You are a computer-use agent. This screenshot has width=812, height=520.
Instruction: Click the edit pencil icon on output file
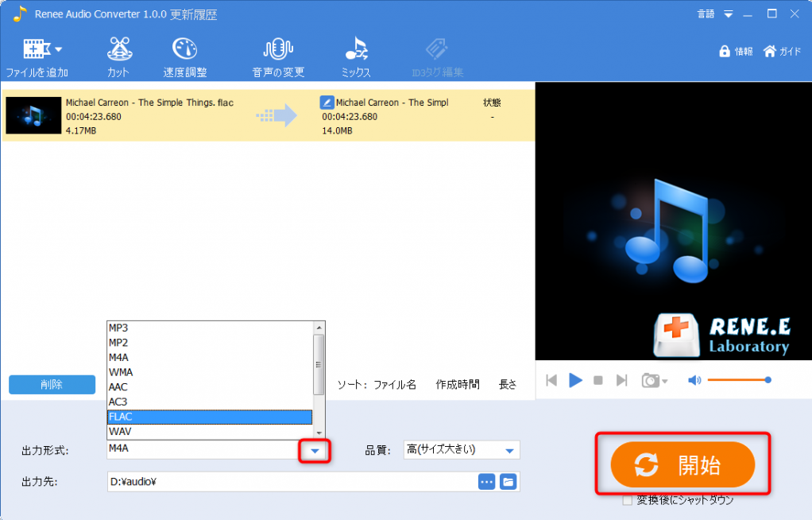tap(327, 102)
